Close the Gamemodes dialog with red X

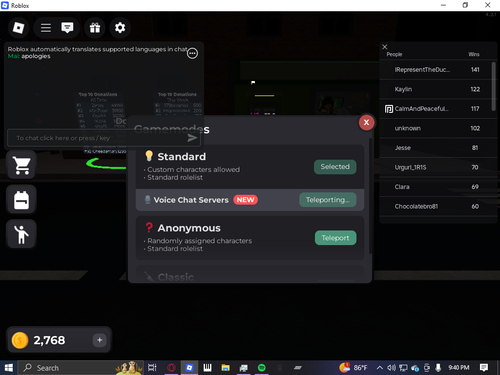[366, 122]
